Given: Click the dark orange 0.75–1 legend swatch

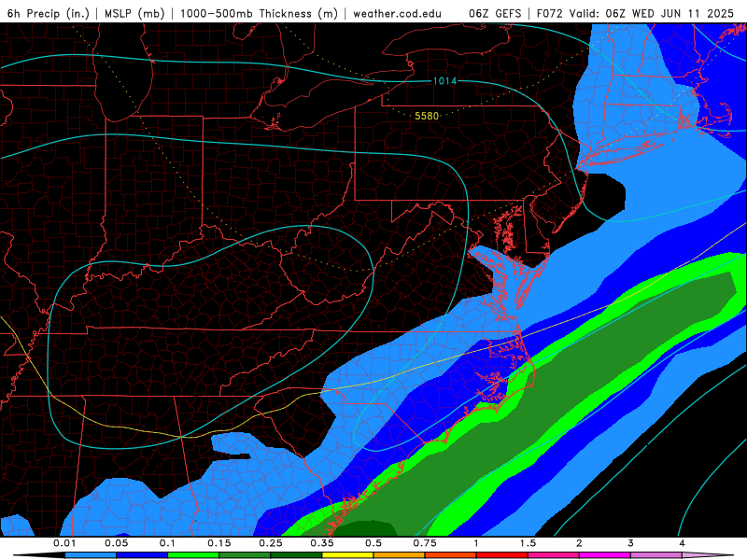Looking at the screenshot, I should (x=451, y=555).
